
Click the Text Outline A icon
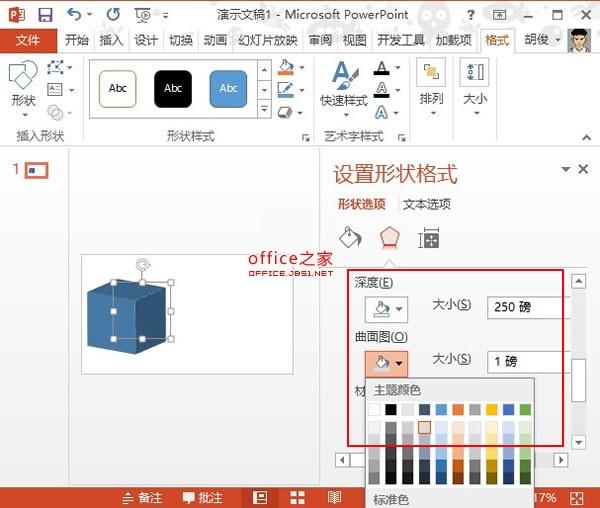[382, 90]
